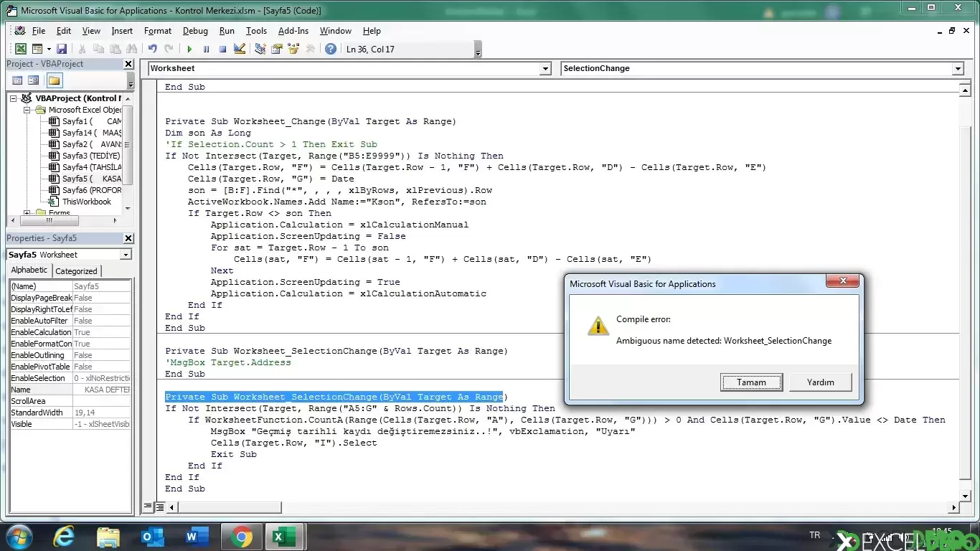Click the Break pause icon

(x=206, y=49)
